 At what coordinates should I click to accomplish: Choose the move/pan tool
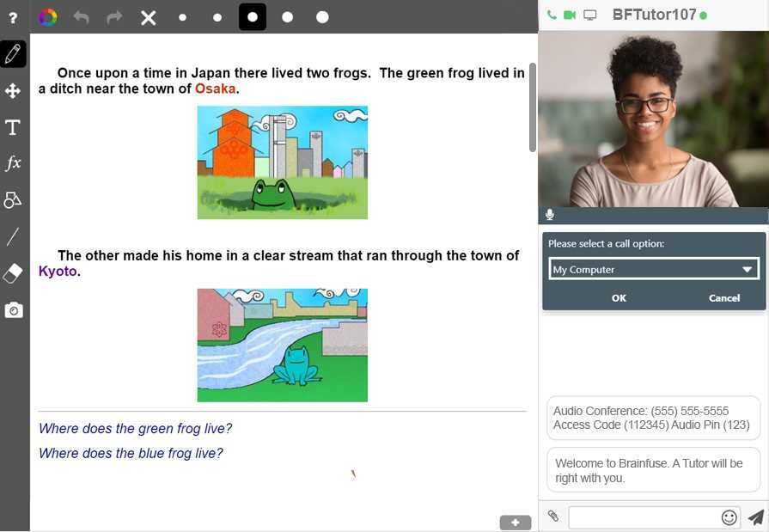pyautogui.click(x=13, y=91)
